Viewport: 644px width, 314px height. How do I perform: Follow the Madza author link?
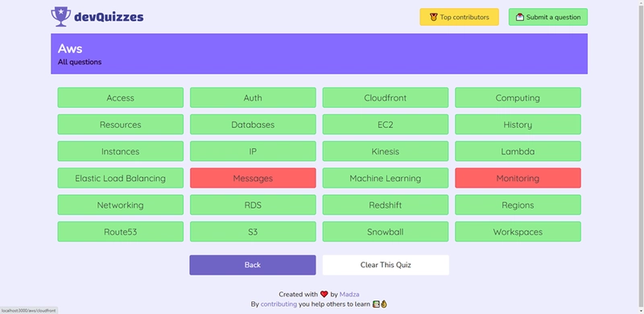(349, 294)
